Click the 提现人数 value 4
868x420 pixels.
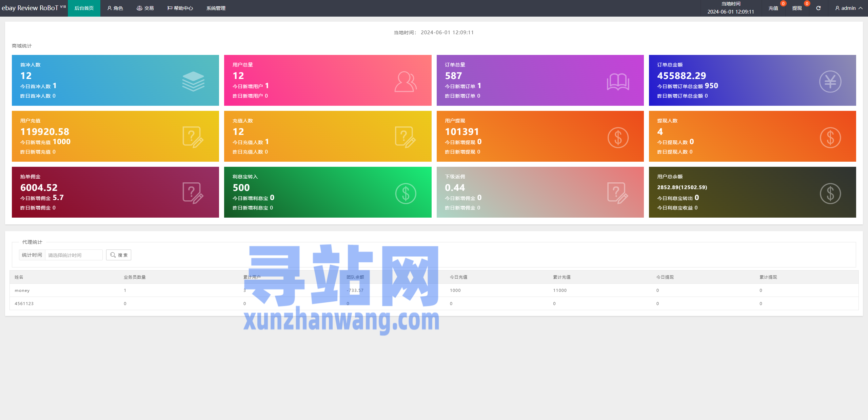click(660, 132)
